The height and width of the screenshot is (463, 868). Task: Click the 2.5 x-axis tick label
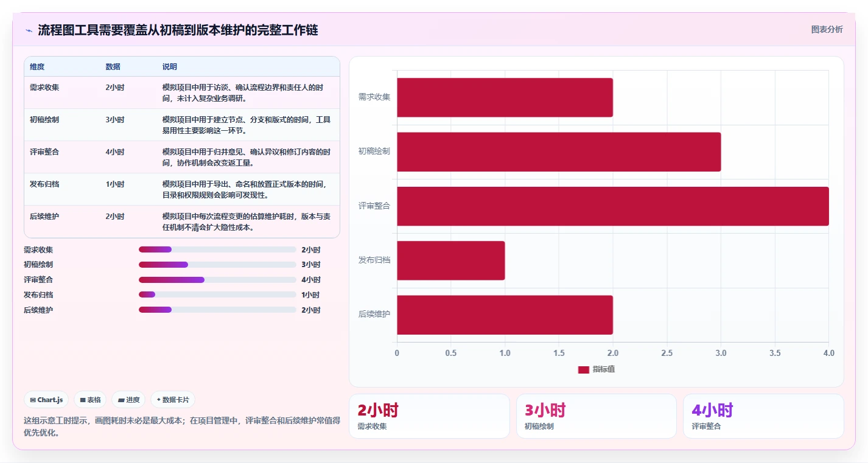click(x=667, y=353)
